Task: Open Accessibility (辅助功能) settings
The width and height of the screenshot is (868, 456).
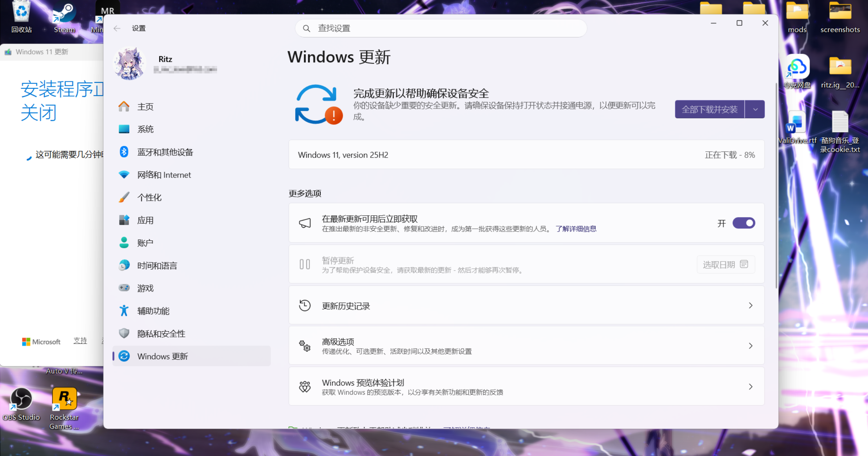Action: tap(191, 311)
